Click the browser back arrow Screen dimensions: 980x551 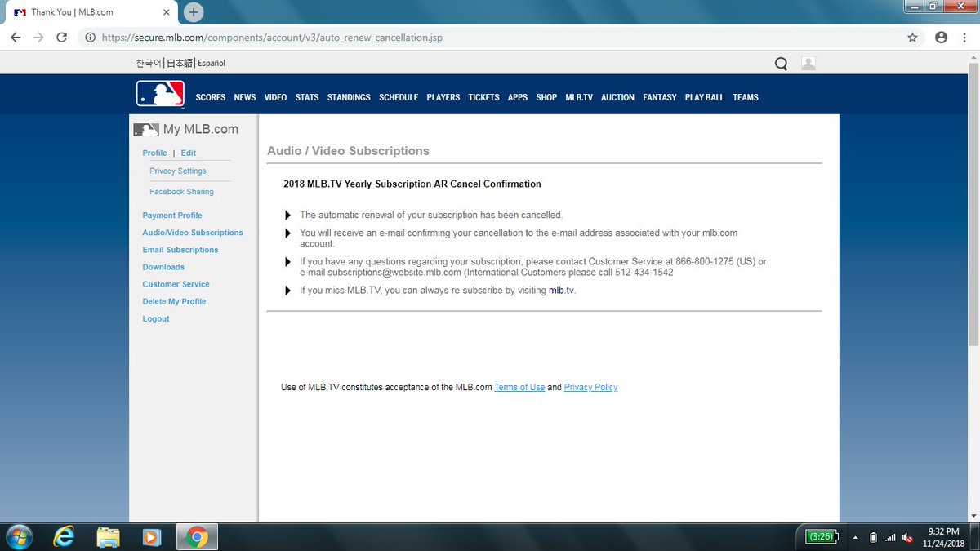tap(16, 38)
